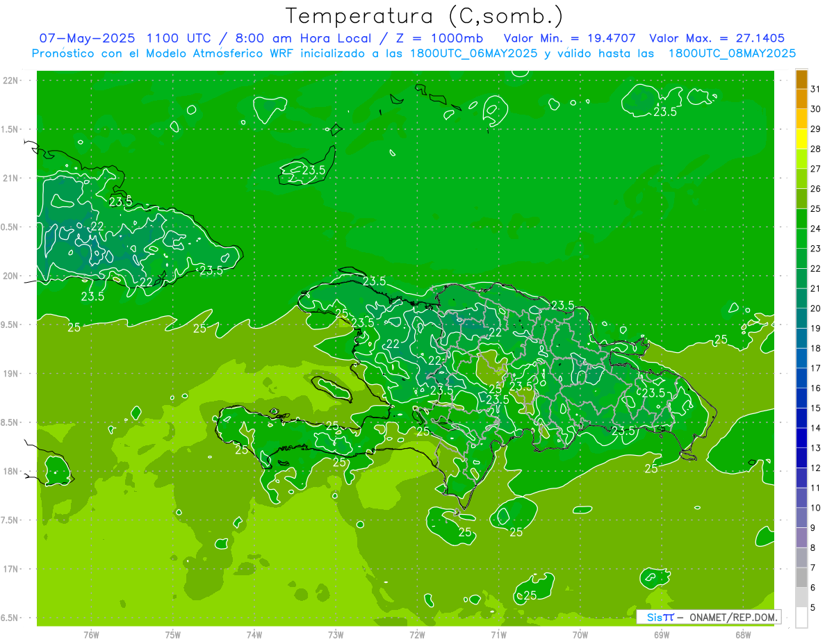Click the 19N latitude axis label
Viewport: 834px width, 644px height.
point(10,374)
